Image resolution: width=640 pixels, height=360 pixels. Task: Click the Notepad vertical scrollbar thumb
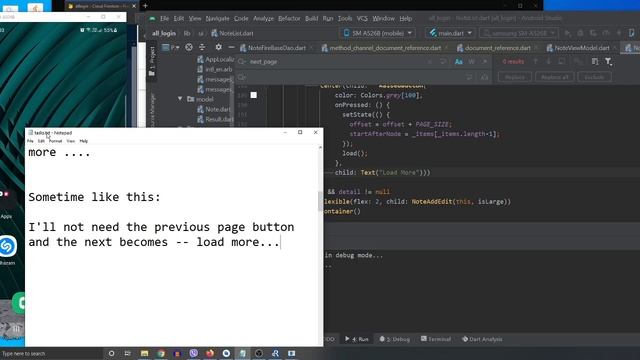click(320, 201)
